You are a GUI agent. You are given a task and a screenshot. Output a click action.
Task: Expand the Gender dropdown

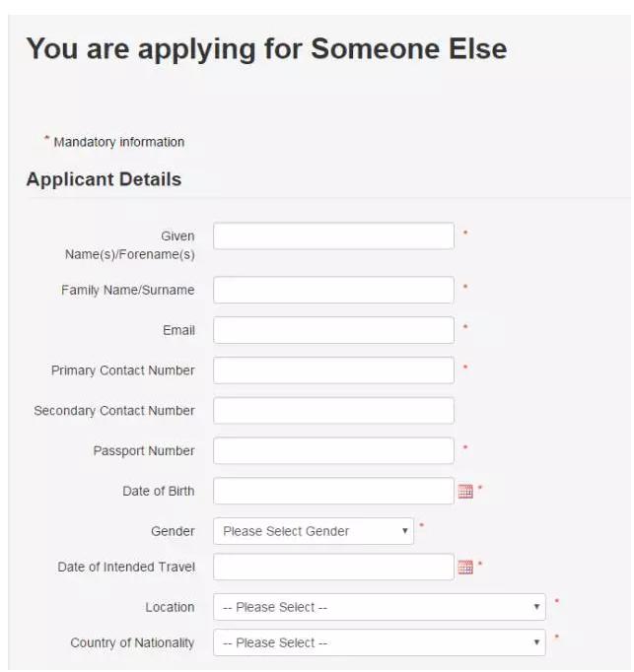314,531
